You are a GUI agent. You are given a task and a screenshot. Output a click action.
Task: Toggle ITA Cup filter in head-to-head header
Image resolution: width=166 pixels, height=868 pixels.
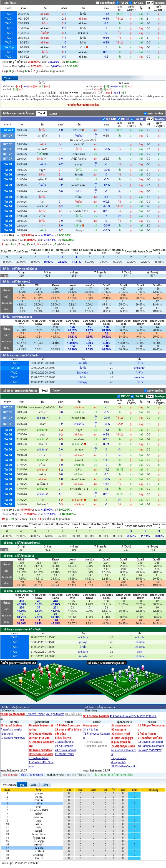tap(131, 3)
